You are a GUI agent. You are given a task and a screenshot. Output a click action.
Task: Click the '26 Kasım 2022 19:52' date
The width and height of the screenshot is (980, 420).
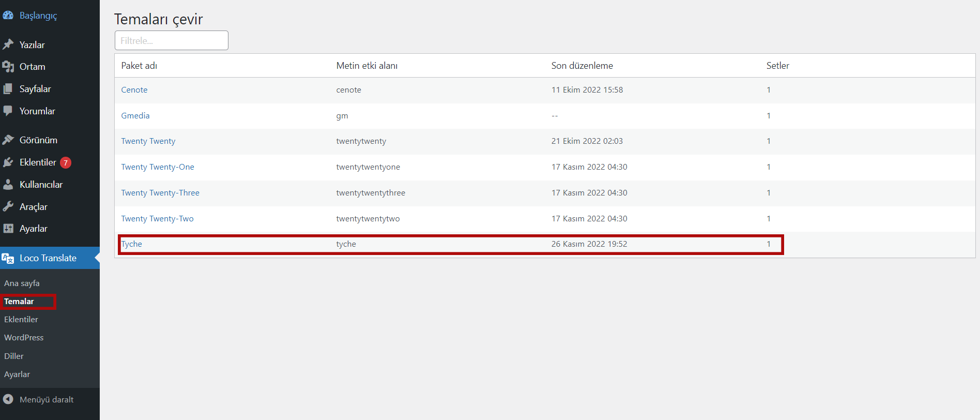589,244
